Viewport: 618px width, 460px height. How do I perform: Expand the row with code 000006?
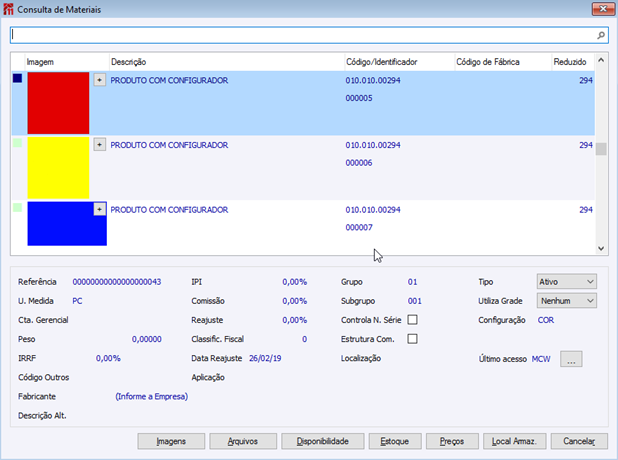(99, 145)
